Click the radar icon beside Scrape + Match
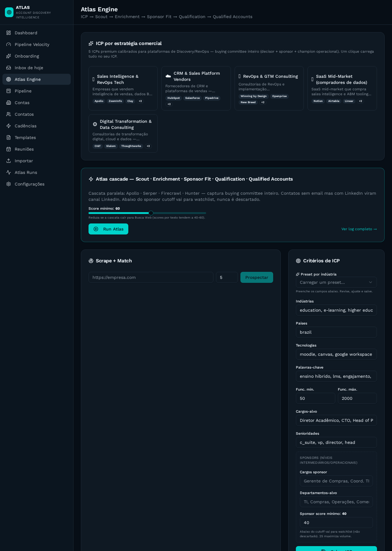The image size is (392, 551). [91, 261]
